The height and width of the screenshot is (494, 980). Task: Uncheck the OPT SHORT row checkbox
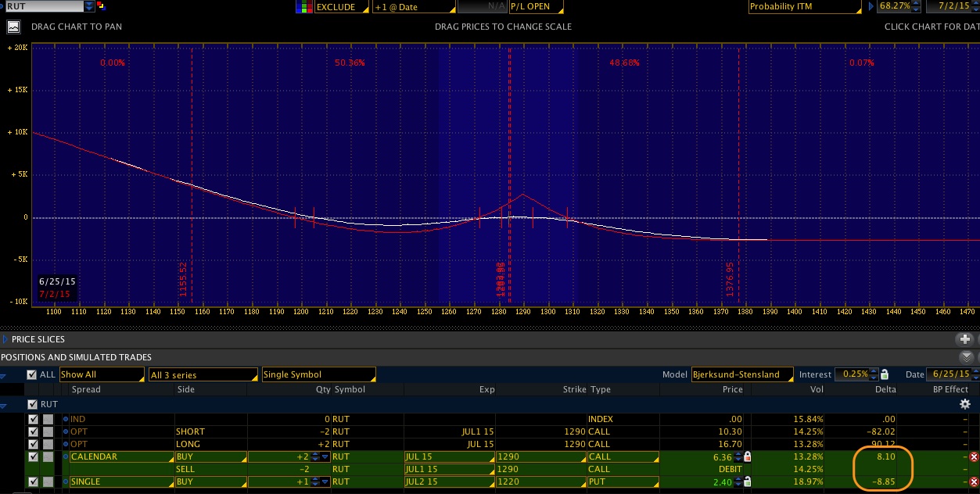[32, 431]
